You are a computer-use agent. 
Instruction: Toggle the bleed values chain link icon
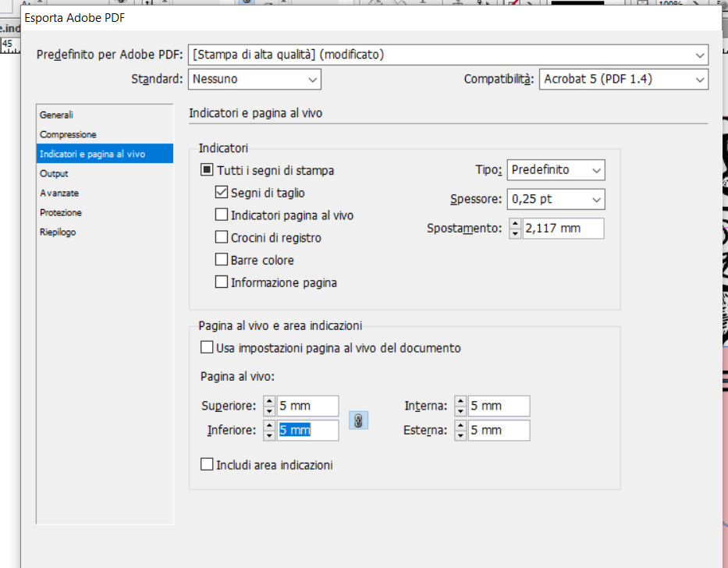coord(358,421)
